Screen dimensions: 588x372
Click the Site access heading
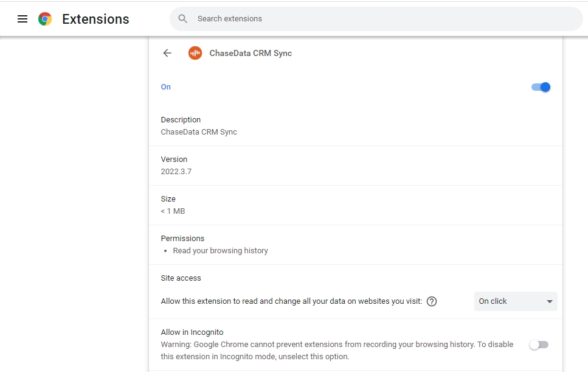pos(181,278)
